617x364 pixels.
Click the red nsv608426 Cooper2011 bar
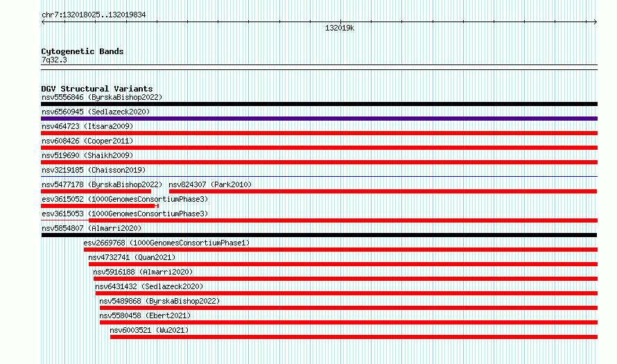coord(319,148)
